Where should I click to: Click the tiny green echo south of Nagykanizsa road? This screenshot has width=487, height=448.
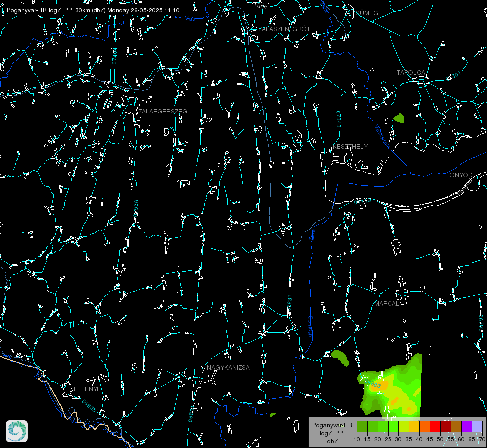click(273, 415)
